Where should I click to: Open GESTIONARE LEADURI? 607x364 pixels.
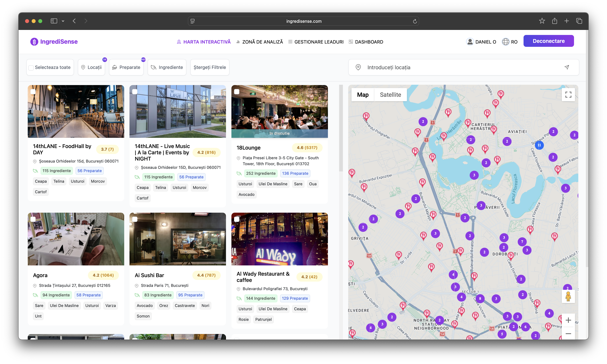[x=316, y=42]
